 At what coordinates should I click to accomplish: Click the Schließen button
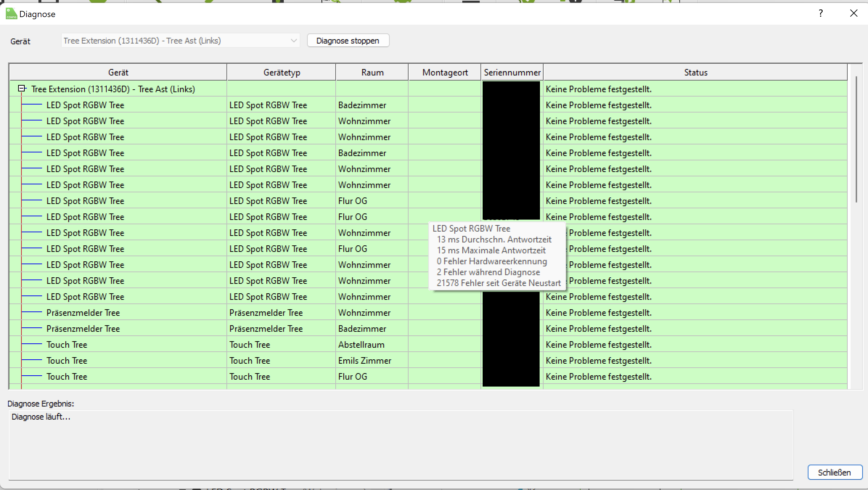click(834, 472)
